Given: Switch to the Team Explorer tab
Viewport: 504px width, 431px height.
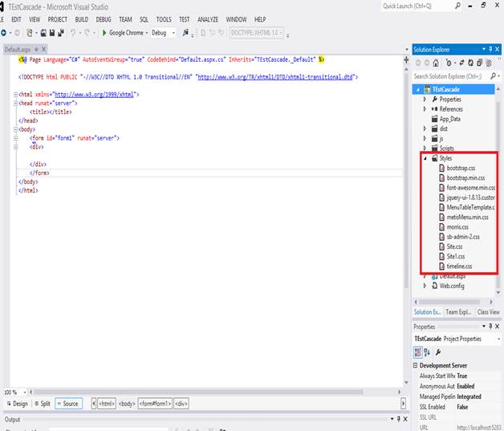Looking at the screenshot, I should point(458,312).
